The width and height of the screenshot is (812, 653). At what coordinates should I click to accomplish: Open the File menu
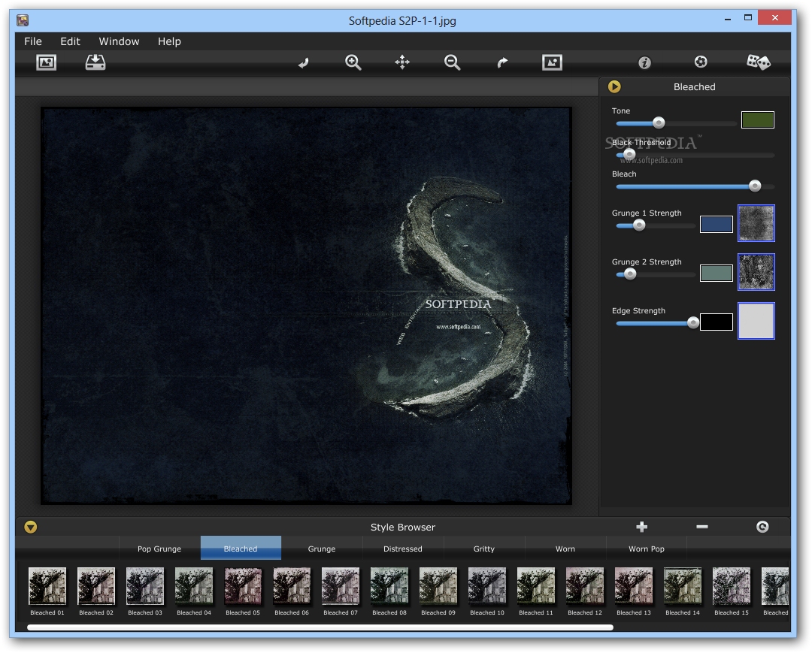(x=33, y=41)
